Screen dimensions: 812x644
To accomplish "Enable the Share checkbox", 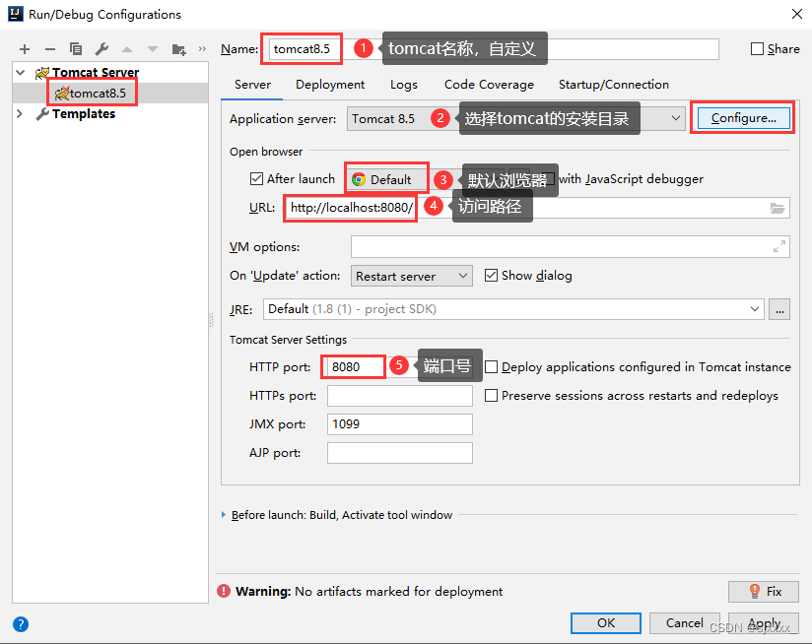I will 757,48.
